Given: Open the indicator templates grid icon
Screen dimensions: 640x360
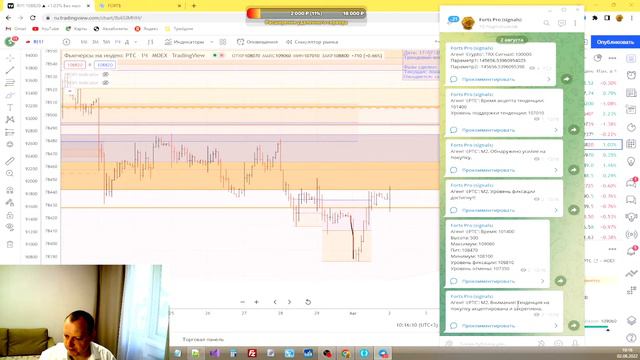Looking at the screenshot, I should pyautogui.click(x=223, y=42).
